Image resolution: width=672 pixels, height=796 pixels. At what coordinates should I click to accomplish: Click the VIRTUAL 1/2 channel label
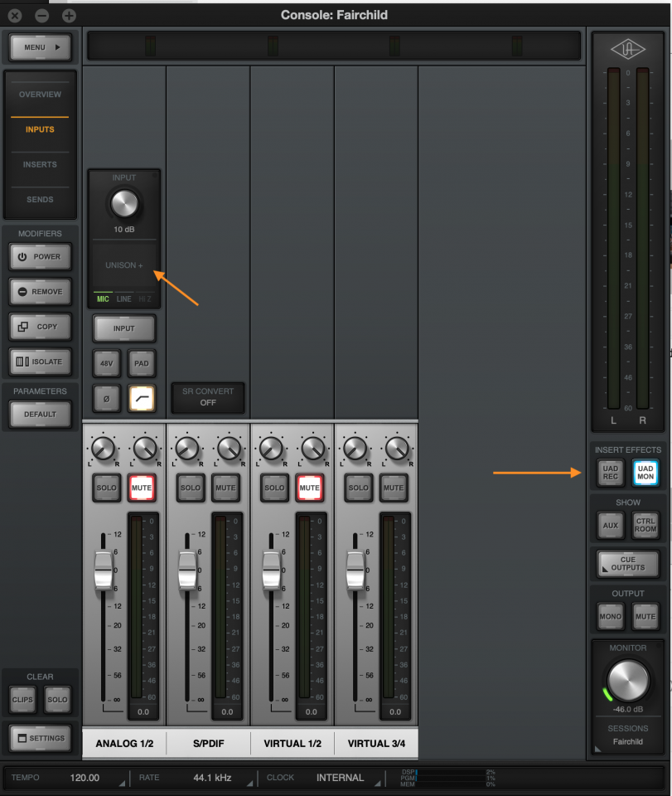(x=292, y=743)
